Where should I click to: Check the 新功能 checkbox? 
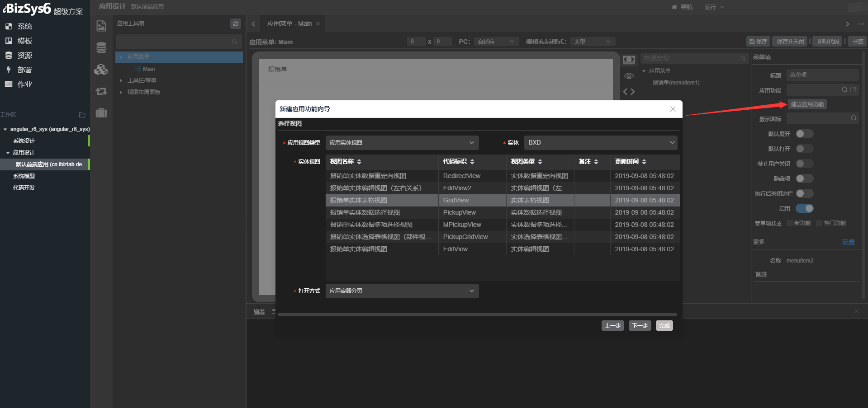coord(790,223)
